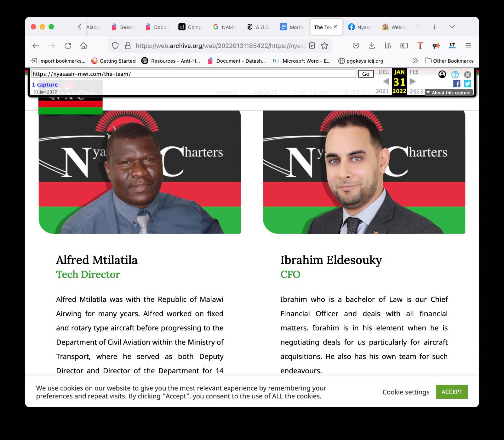Viewport: 504px width, 440px height.
Task: Accept all cookies
Action: 452,392
